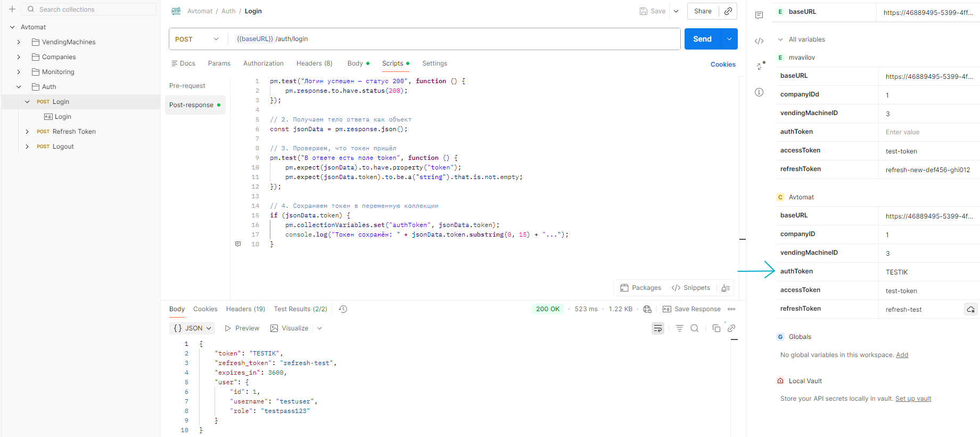
Task: Search in response with magnifier icon
Action: tap(695, 328)
